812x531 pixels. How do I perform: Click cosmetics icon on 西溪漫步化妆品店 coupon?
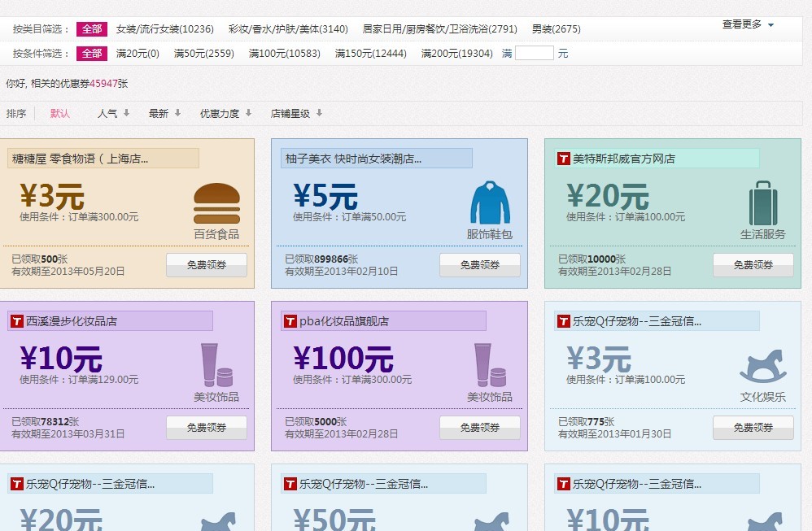(x=217, y=365)
